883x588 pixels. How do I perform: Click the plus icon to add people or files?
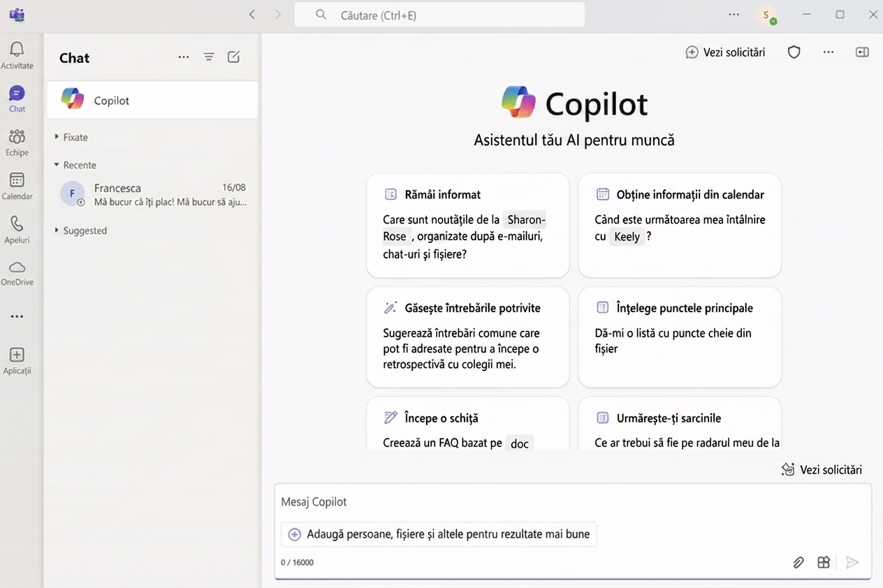pyautogui.click(x=295, y=534)
